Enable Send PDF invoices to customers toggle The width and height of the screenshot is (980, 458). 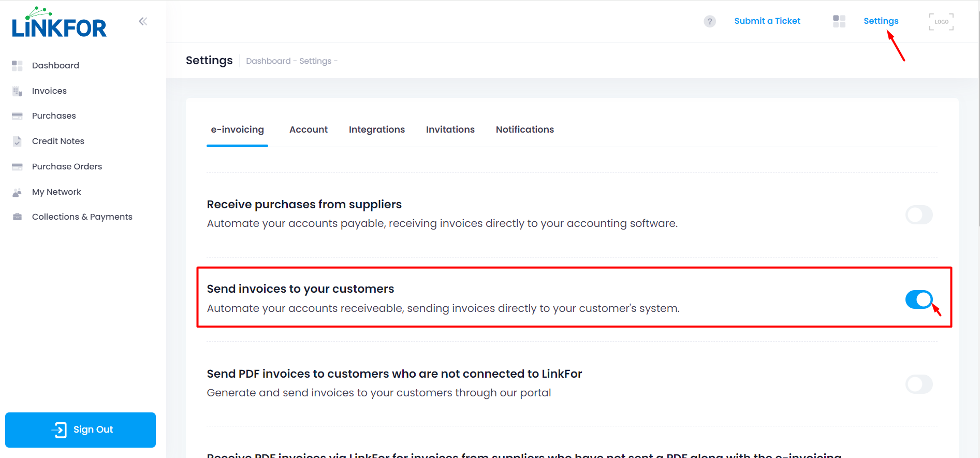click(919, 384)
